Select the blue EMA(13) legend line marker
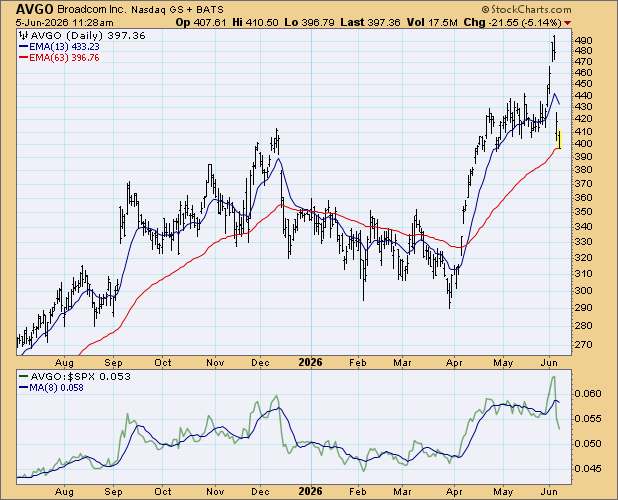618x500 pixels. (24, 46)
